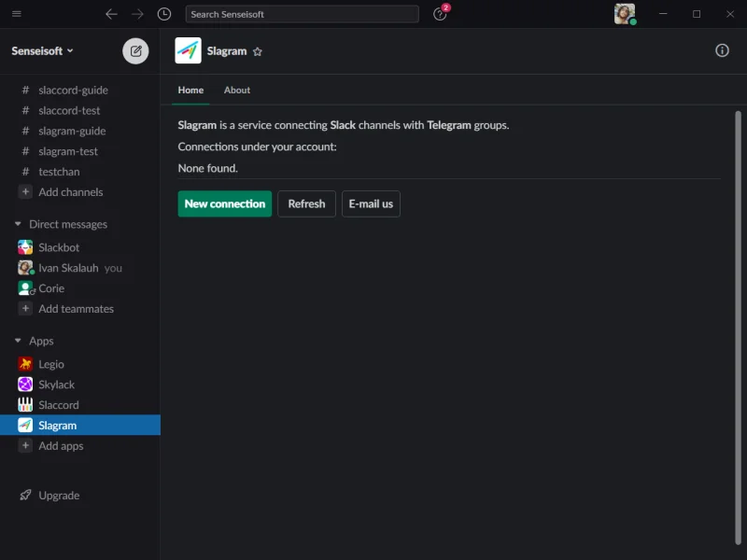Minimize the Slack window
Viewport: 747px width, 560px height.
[663, 14]
